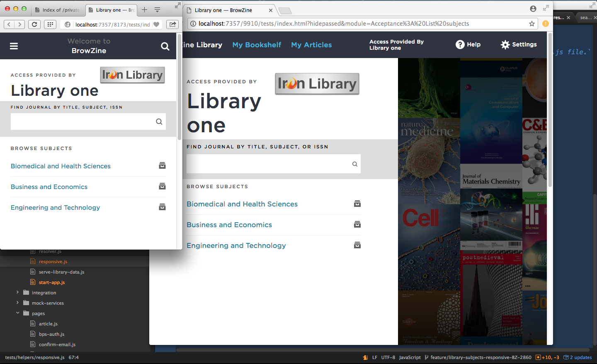Bookmark page with heart icon
Image resolution: width=597 pixels, height=364 pixels.
tap(156, 24)
